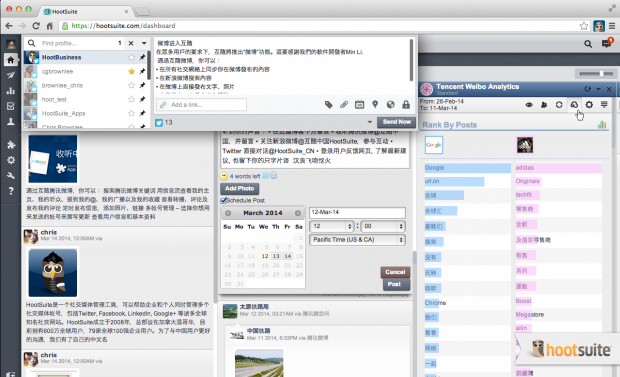Image resolution: width=620 pixels, height=377 pixels.
Task: Click the Send Now button
Action: 396,122
